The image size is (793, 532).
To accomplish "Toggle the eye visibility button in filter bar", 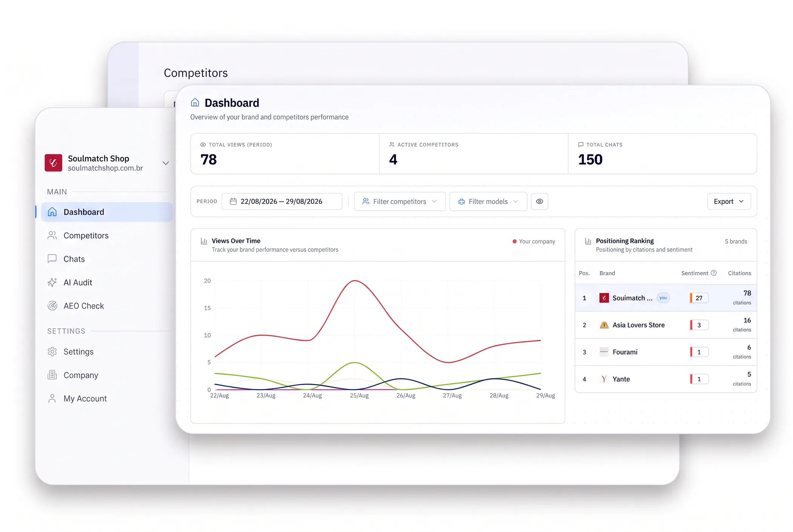I will [539, 201].
